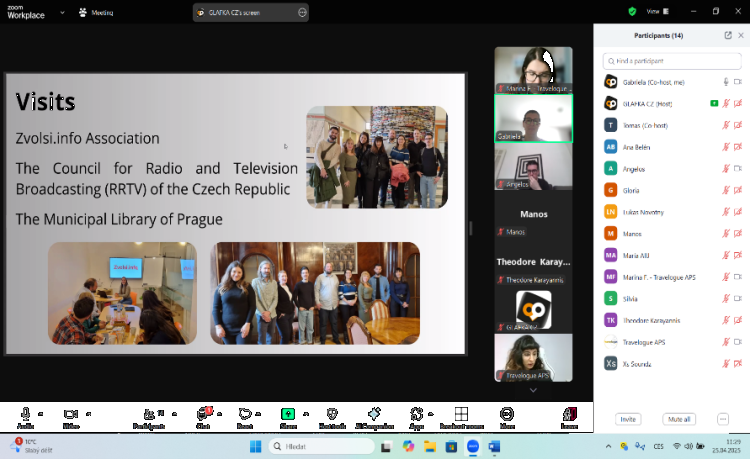Select Travelogue APS video thumbnail
750x459 pixels.
pyautogui.click(x=533, y=355)
